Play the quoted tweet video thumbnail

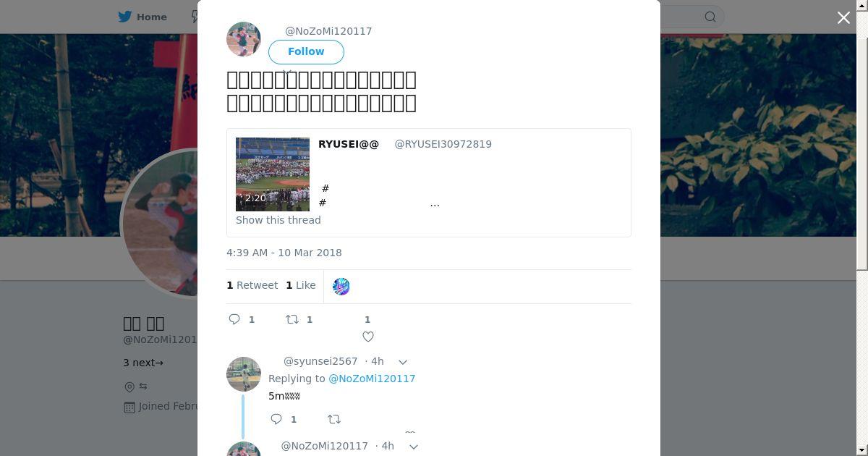click(273, 174)
